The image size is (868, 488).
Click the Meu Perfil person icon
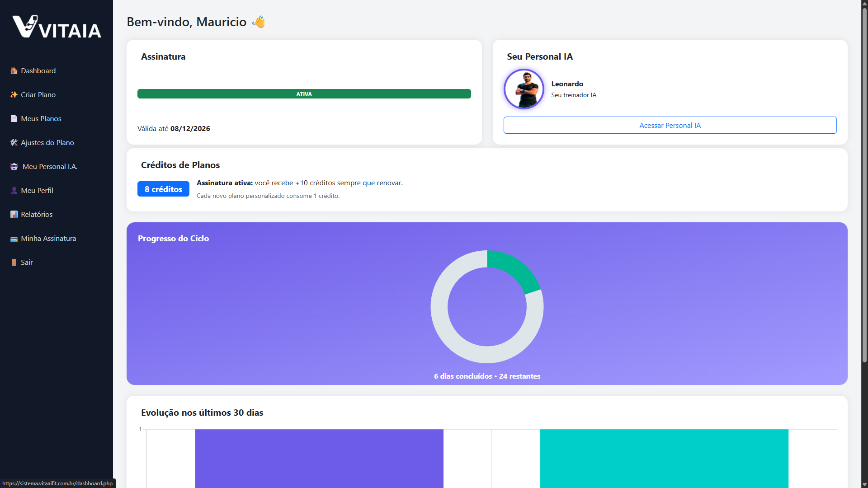point(14,191)
